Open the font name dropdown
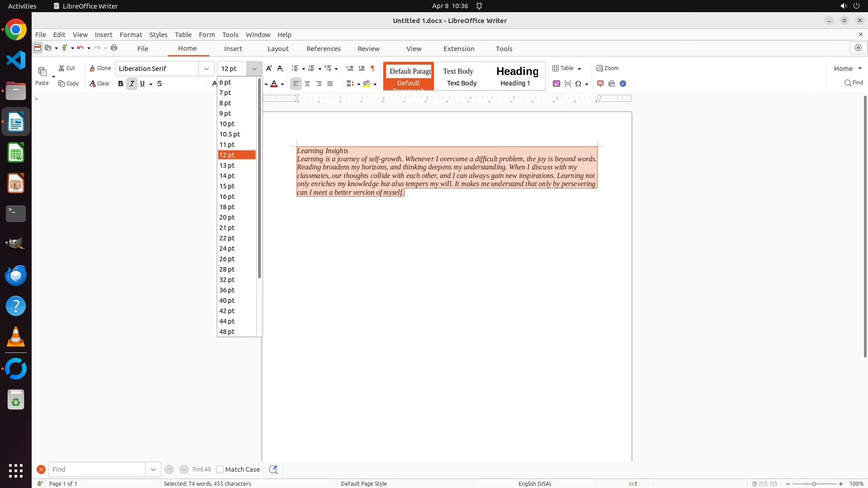 pyautogui.click(x=207, y=69)
